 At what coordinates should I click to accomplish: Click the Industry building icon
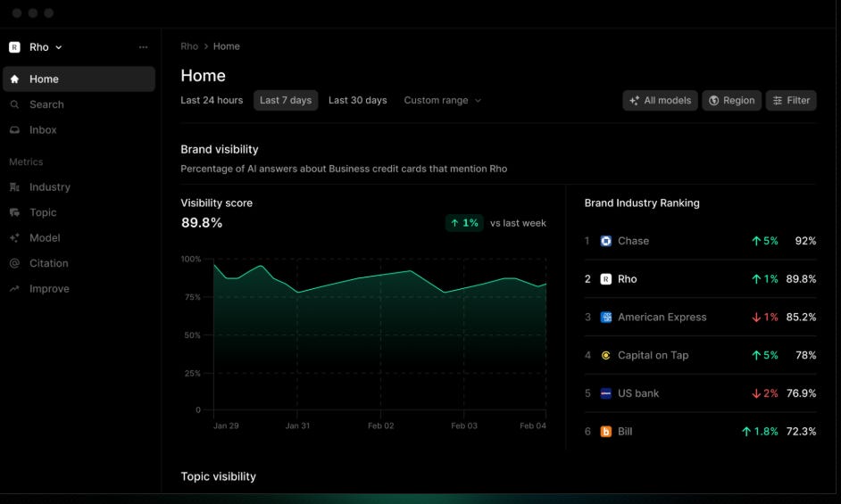tap(14, 187)
